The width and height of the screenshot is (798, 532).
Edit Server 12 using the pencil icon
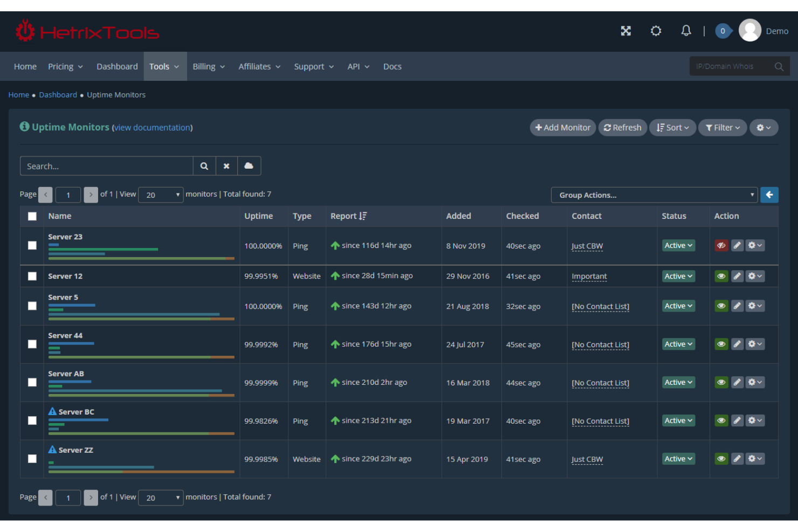738,276
